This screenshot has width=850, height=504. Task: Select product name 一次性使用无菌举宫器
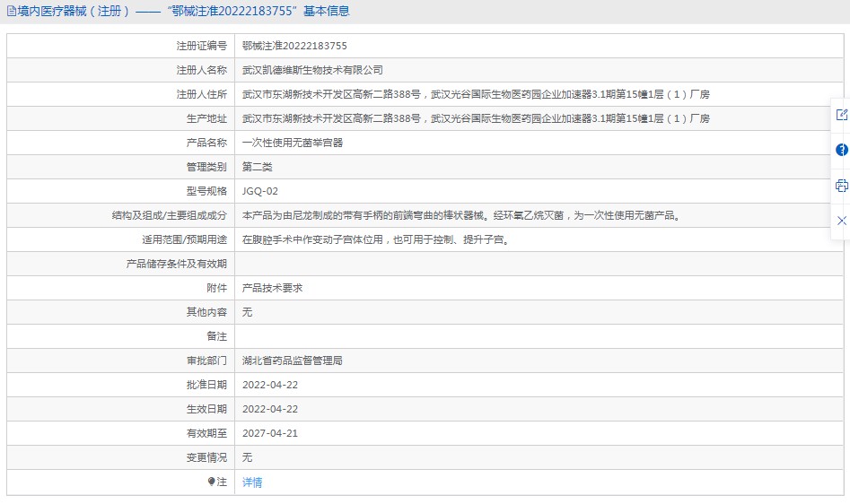pyautogui.click(x=293, y=143)
